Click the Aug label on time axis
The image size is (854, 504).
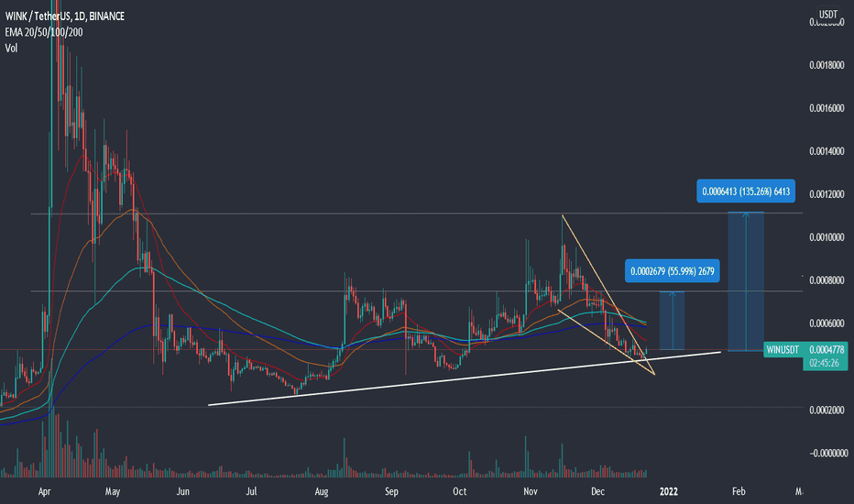322,491
